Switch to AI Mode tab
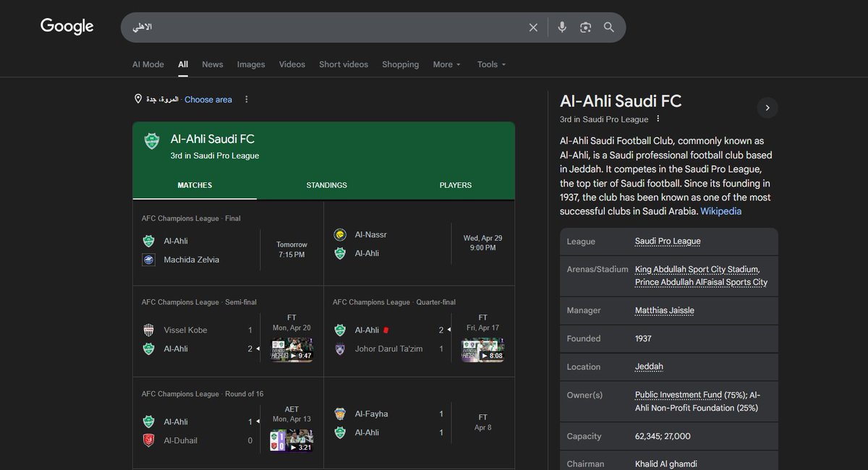868x470 pixels. click(148, 64)
